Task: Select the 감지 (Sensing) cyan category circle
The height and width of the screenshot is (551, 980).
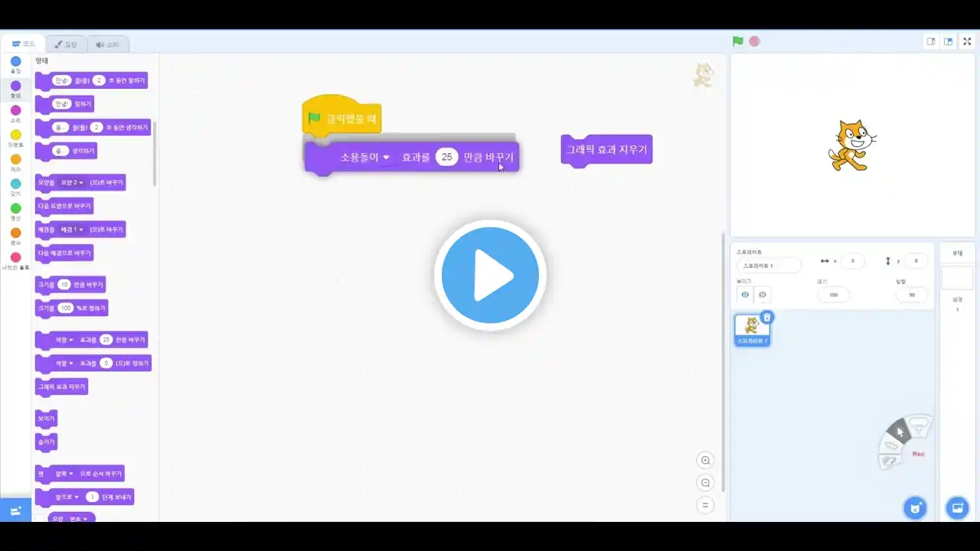Action: (x=15, y=184)
